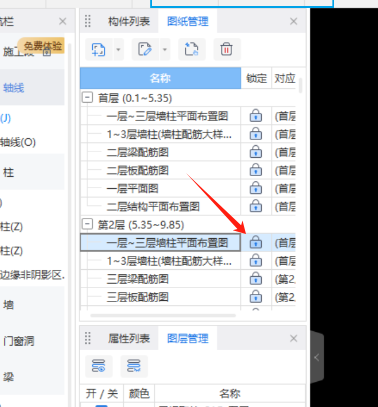Toggle lock for 二层梁配筋图
This screenshot has width=378, height=407.
(x=256, y=152)
